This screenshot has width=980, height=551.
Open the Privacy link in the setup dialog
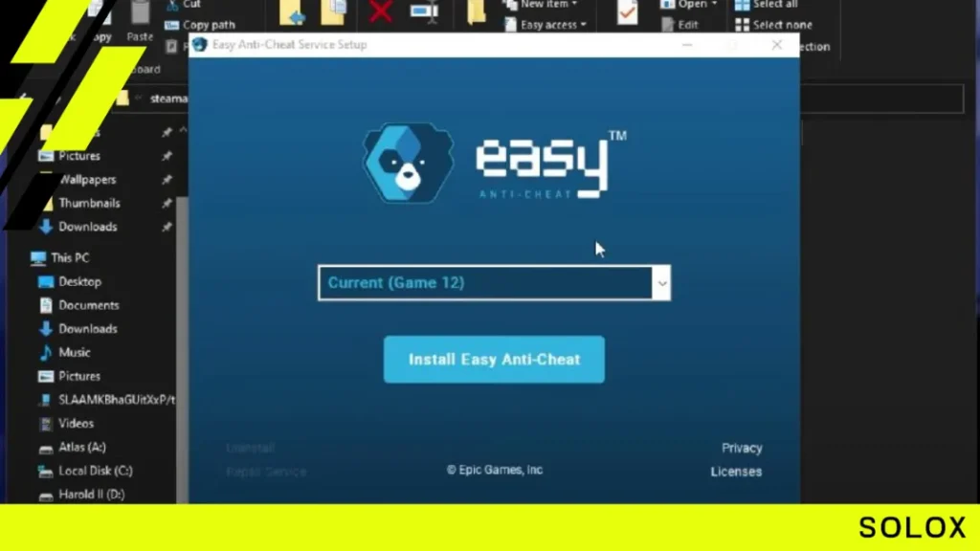[742, 448]
